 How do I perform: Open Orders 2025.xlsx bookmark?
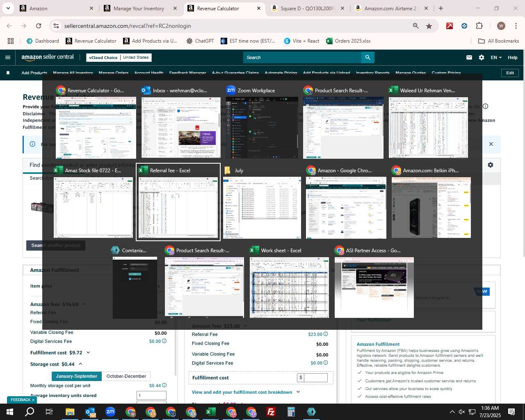(348, 41)
